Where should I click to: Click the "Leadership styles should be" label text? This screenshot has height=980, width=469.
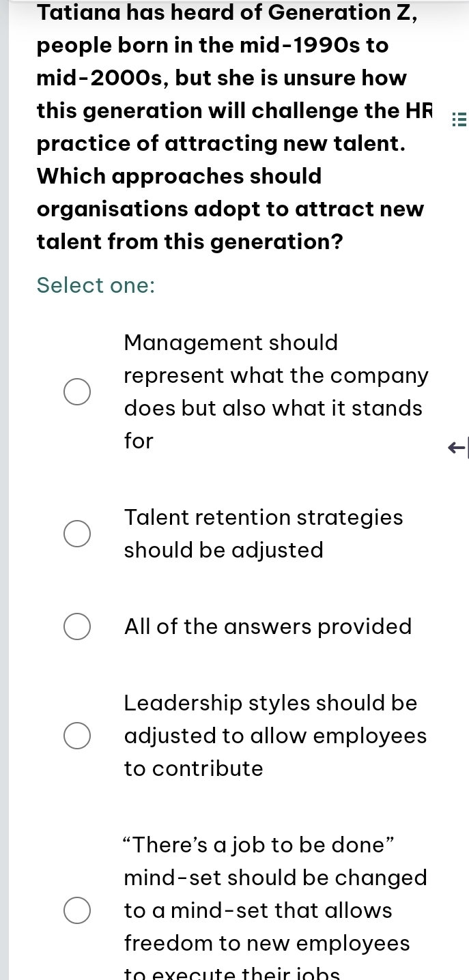pos(270,703)
